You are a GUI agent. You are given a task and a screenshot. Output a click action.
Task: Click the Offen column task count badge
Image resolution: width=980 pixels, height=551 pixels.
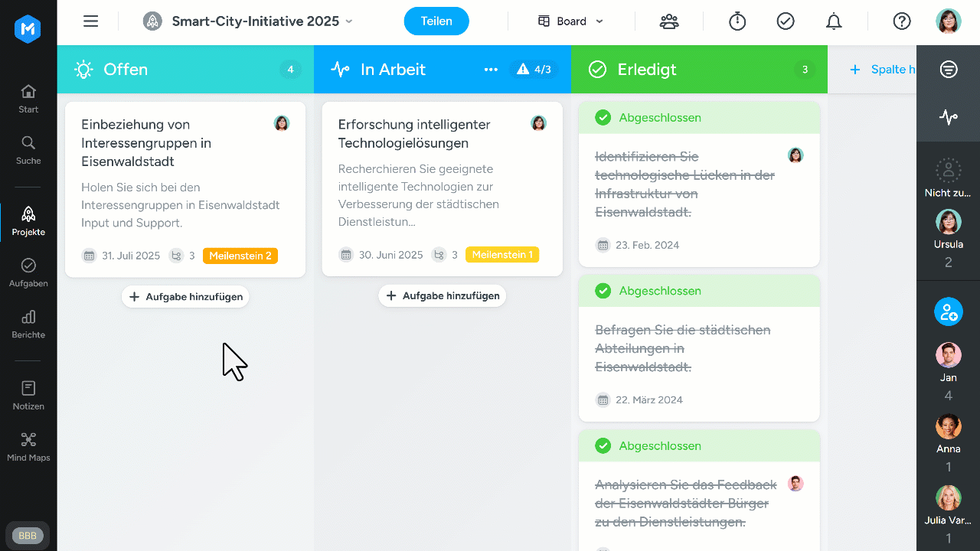tap(290, 70)
